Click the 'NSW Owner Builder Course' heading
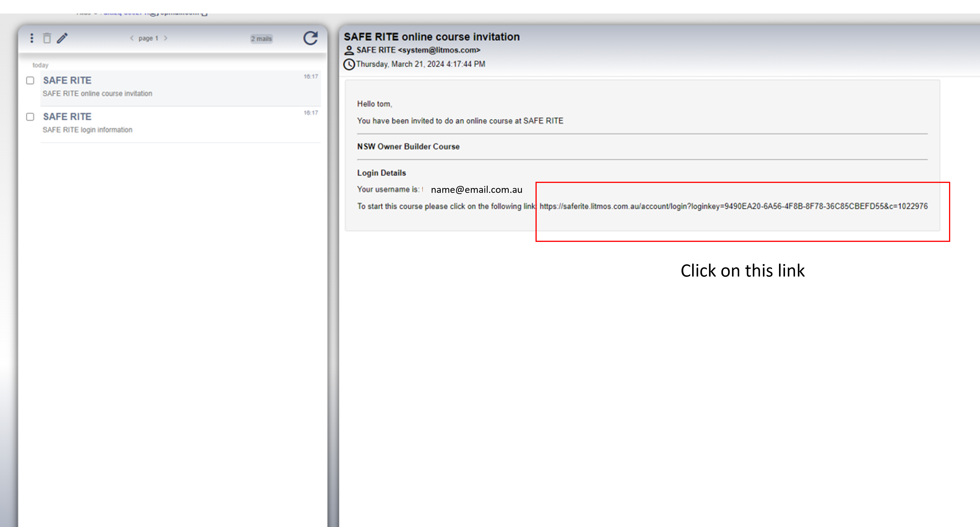This screenshot has width=980, height=527. [408, 147]
